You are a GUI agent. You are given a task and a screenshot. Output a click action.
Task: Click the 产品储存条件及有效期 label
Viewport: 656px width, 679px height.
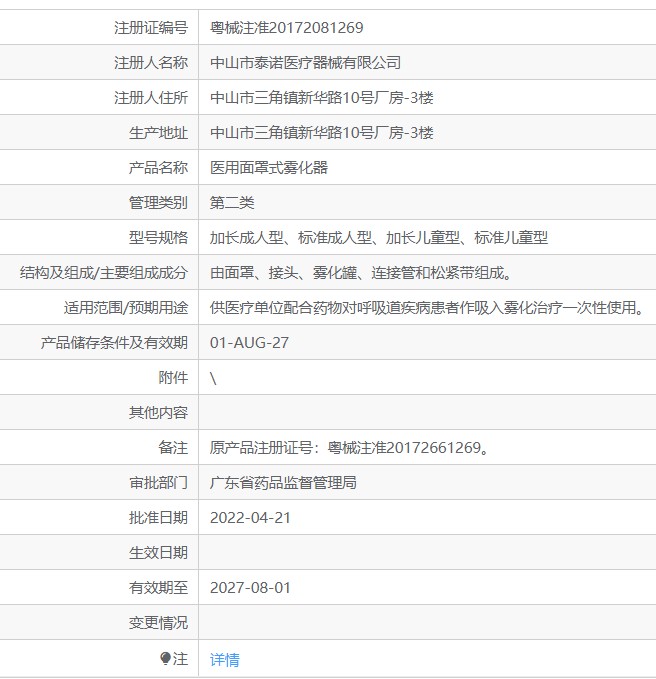(x=114, y=343)
